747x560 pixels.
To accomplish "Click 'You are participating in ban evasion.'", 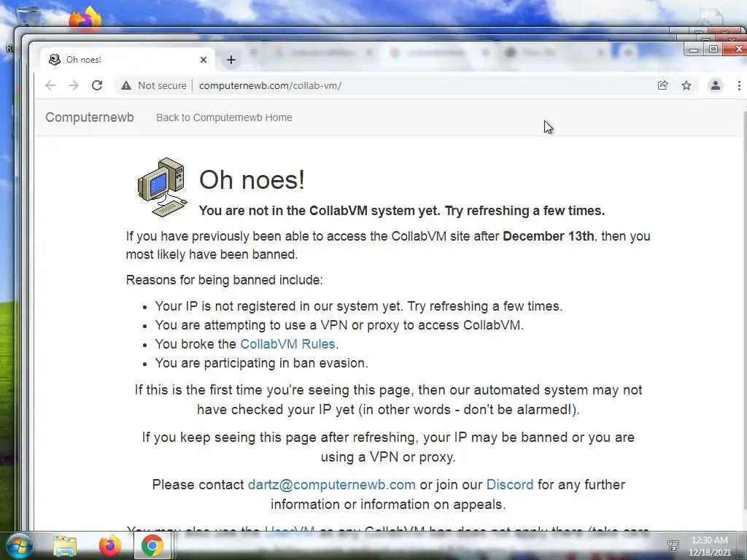I will [262, 363].
